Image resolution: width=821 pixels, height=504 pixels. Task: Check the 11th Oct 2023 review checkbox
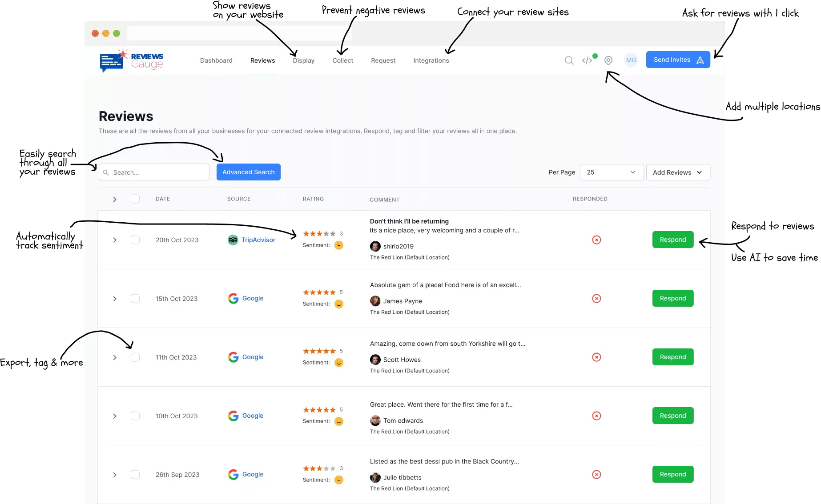(x=135, y=357)
